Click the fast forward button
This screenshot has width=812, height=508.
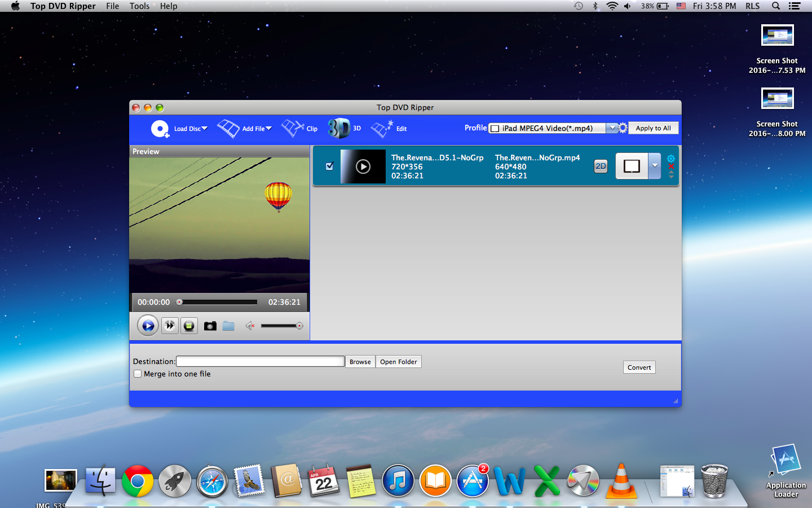[170, 326]
